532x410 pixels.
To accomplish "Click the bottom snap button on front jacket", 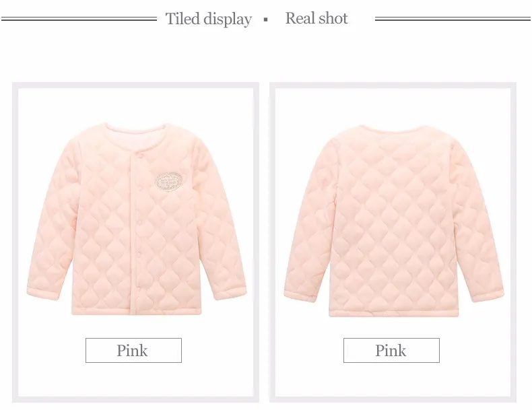I will tap(139, 289).
